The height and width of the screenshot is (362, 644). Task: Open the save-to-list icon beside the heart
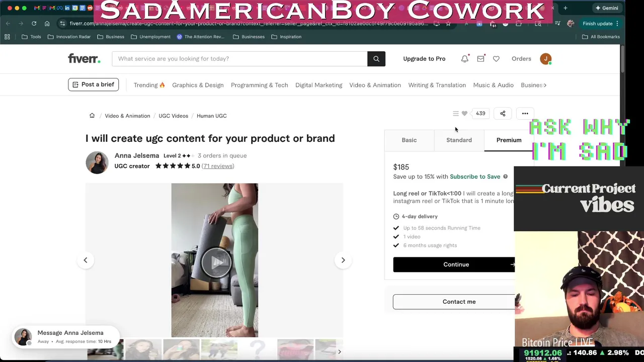pos(456,114)
